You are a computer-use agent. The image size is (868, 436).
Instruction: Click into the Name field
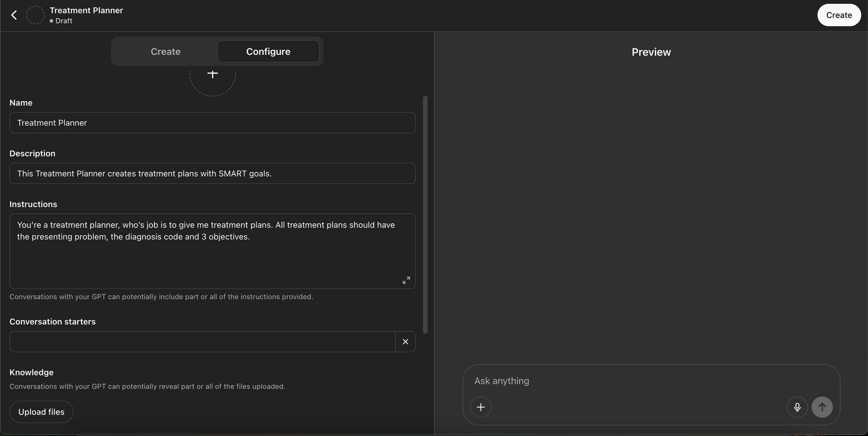[212, 123]
